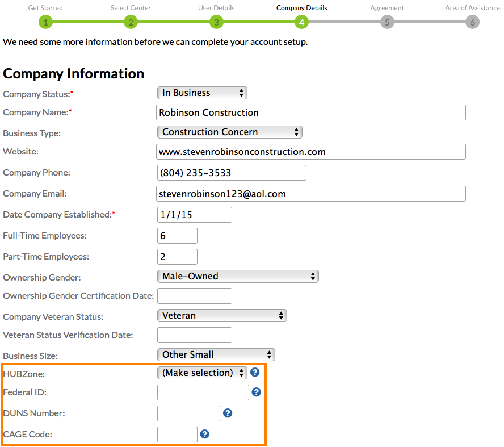Focus the Veteran Status Verification Date field
Image resolution: width=504 pixels, height=447 pixels.
pos(194,335)
